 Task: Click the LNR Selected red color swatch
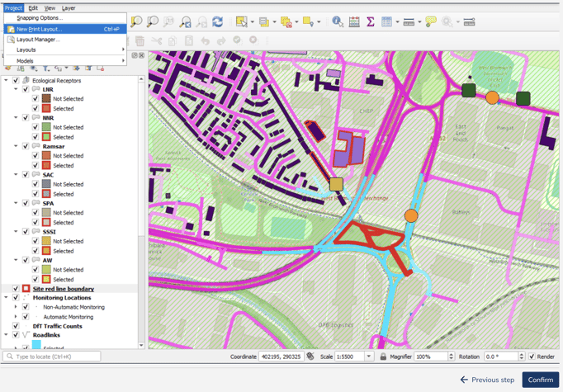(46, 108)
